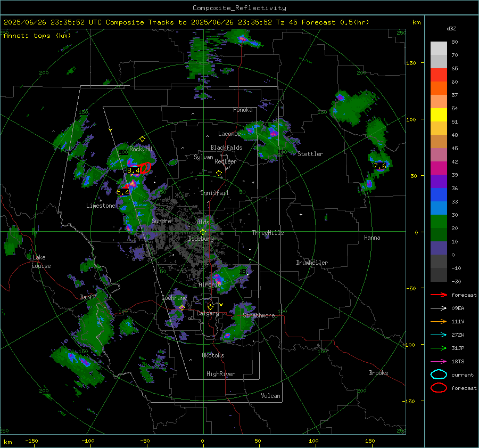The height and width of the screenshot is (448, 479).
Task: Click the Strathmore city label
Action: pyautogui.click(x=259, y=315)
